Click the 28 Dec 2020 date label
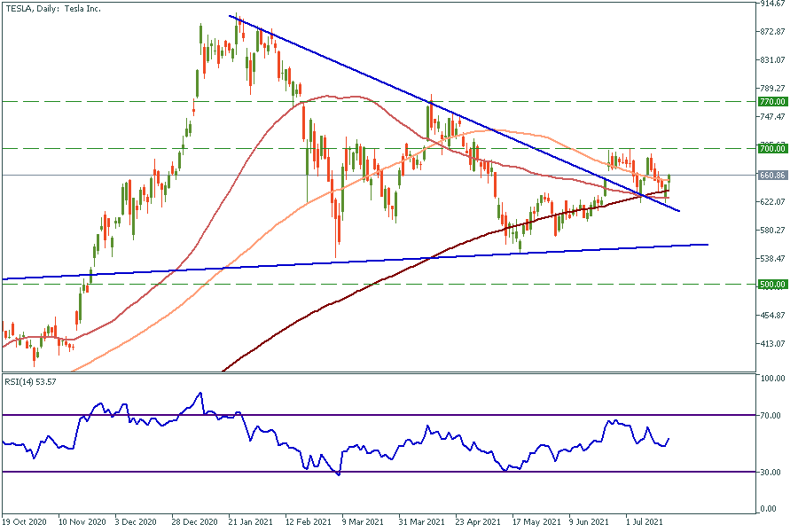Screen dimensions: 798x532 tap(196, 522)
